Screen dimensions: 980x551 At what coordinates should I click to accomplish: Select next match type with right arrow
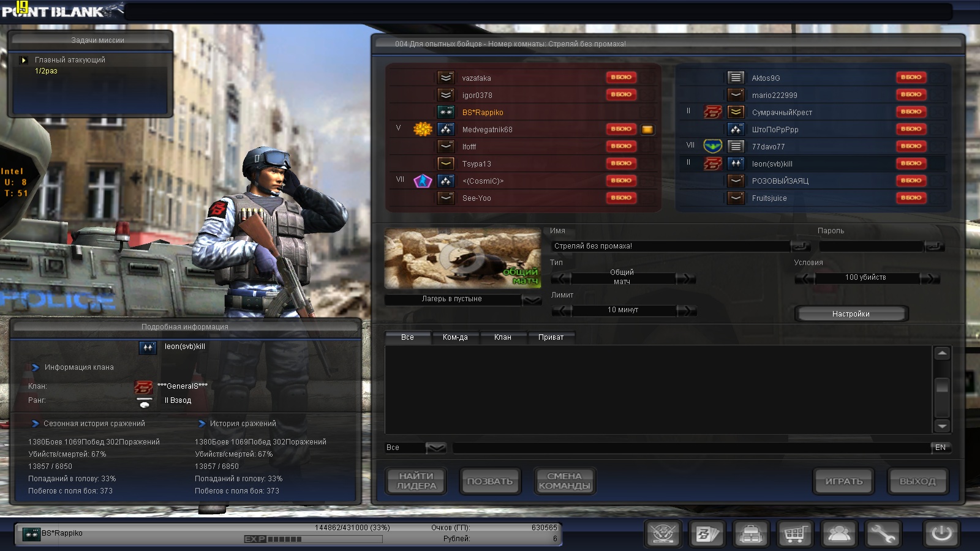tap(687, 279)
